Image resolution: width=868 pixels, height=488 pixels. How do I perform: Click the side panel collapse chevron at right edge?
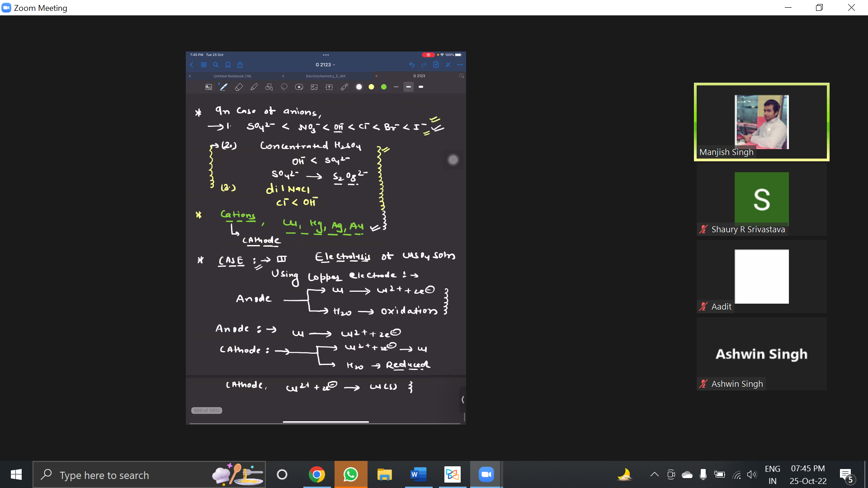pos(462,399)
